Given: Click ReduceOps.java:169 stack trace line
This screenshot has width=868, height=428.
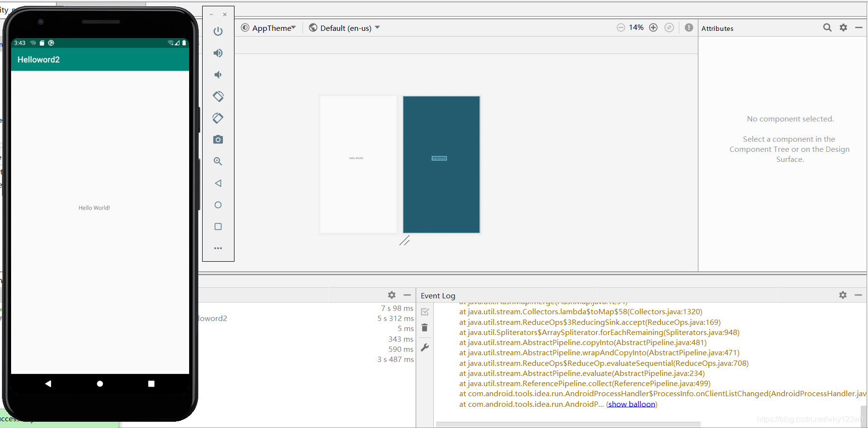Looking at the screenshot, I should [590, 322].
